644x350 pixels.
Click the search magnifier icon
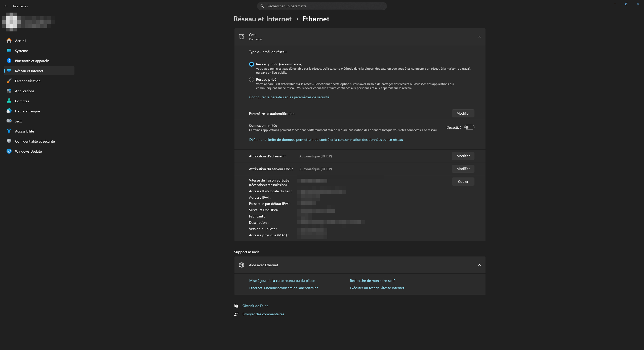click(x=262, y=6)
